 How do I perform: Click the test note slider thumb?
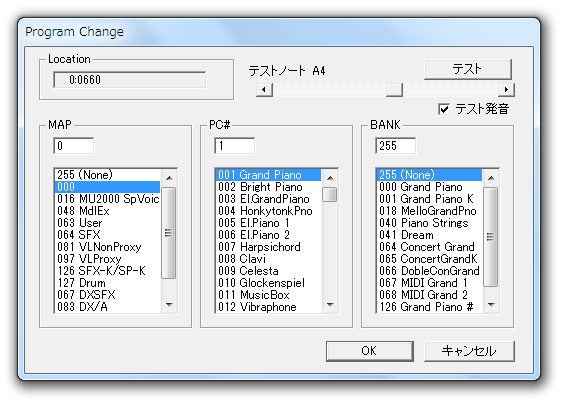pyautogui.click(x=394, y=89)
